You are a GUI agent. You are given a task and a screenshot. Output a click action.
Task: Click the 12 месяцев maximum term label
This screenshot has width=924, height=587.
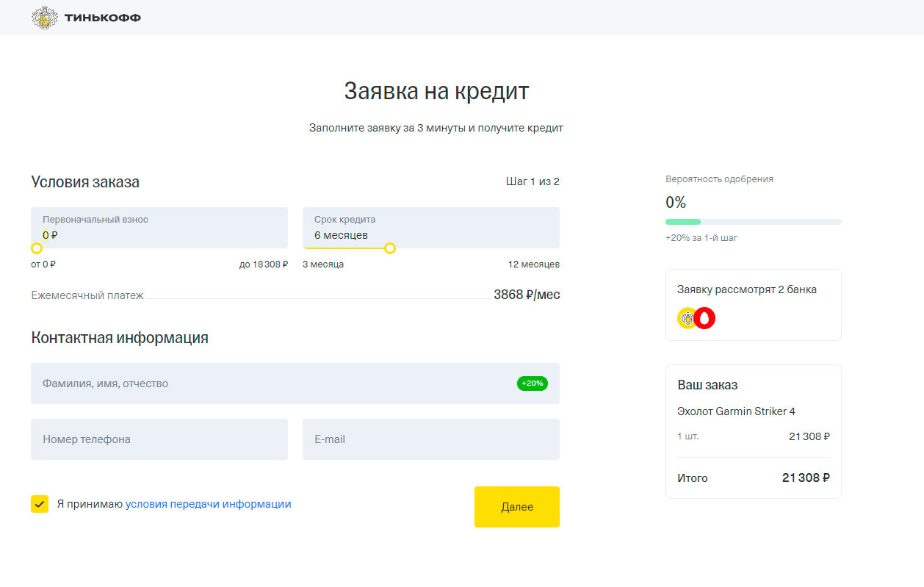coord(533,264)
